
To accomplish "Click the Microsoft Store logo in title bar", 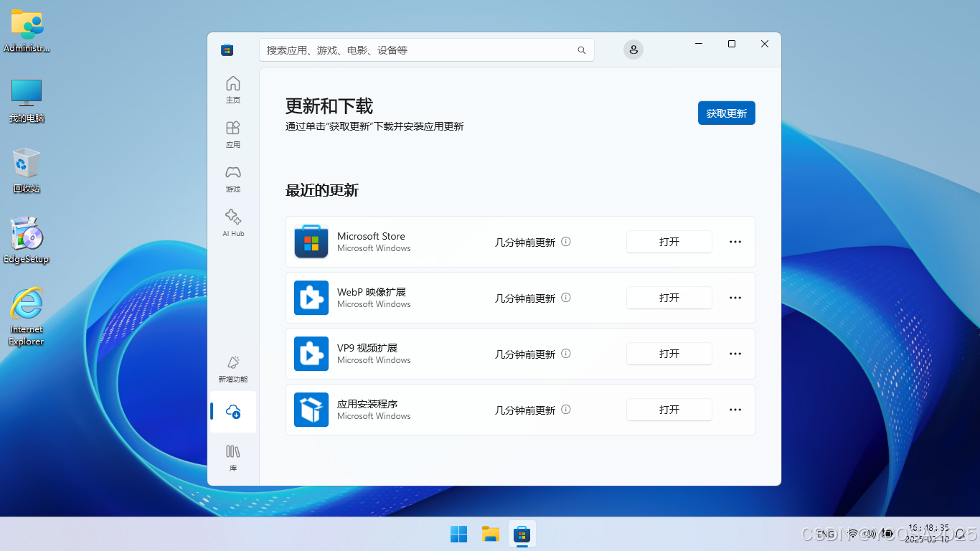I will [227, 50].
